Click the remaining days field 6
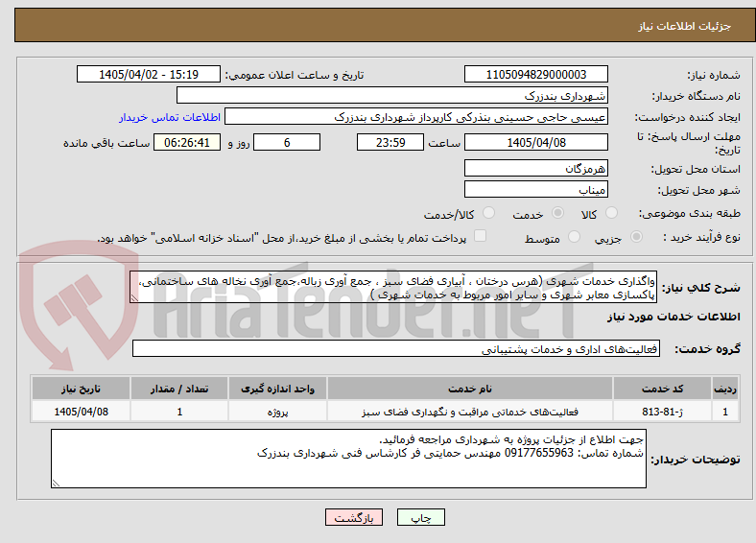Viewport: 756px width, 543px height. [x=287, y=142]
